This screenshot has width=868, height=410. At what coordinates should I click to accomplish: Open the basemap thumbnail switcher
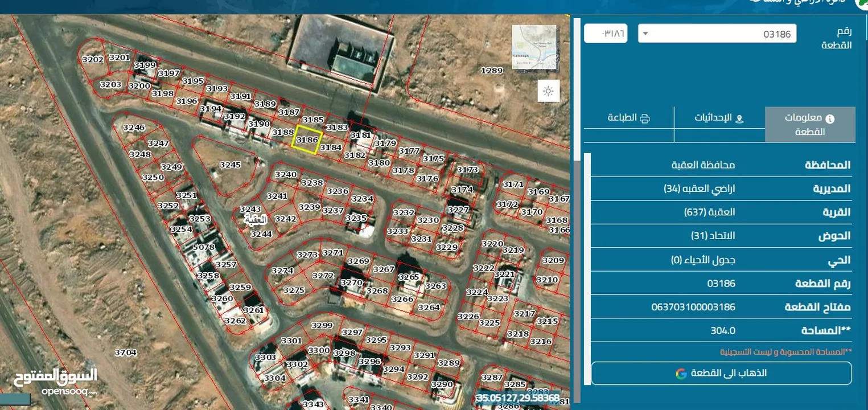(534, 47)
